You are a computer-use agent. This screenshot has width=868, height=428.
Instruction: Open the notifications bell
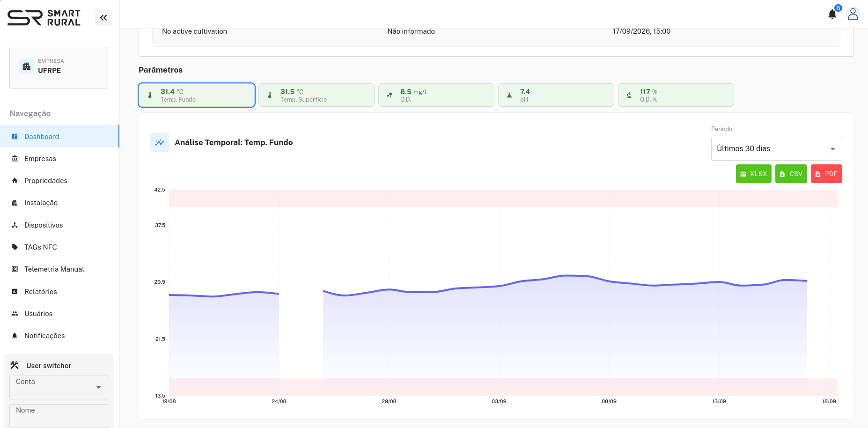832,15
